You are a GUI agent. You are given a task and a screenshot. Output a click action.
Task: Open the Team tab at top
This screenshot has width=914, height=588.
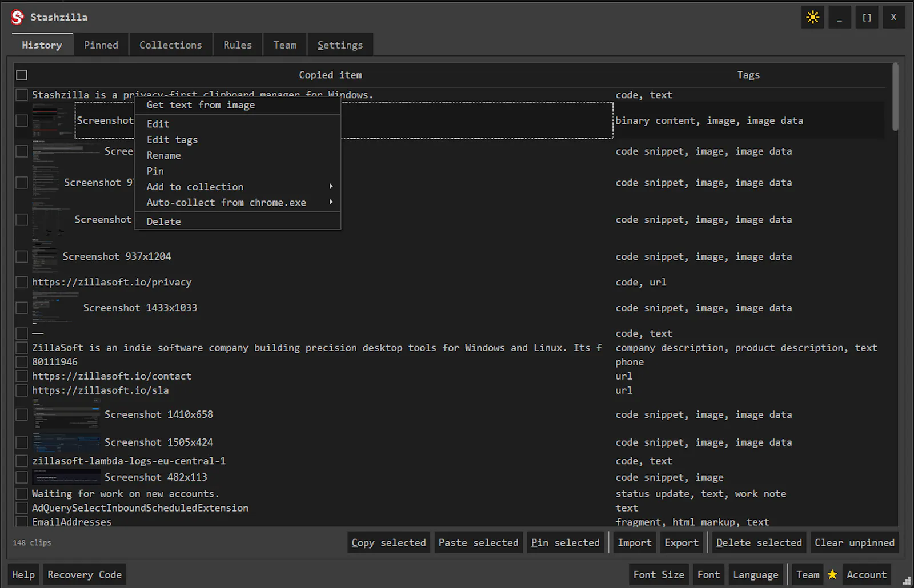pyautogui.click(x=285, y=45)
